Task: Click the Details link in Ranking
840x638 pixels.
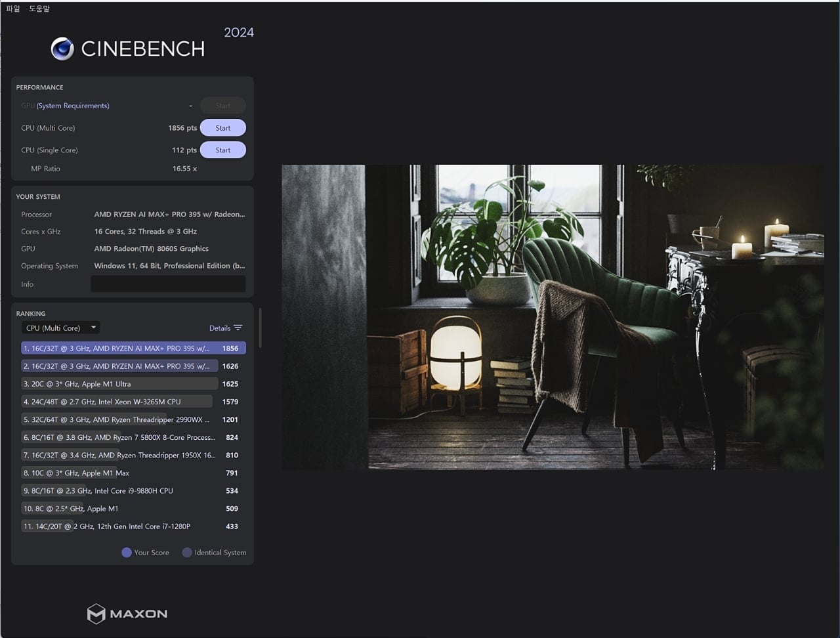Action: [x=220, y=328]
